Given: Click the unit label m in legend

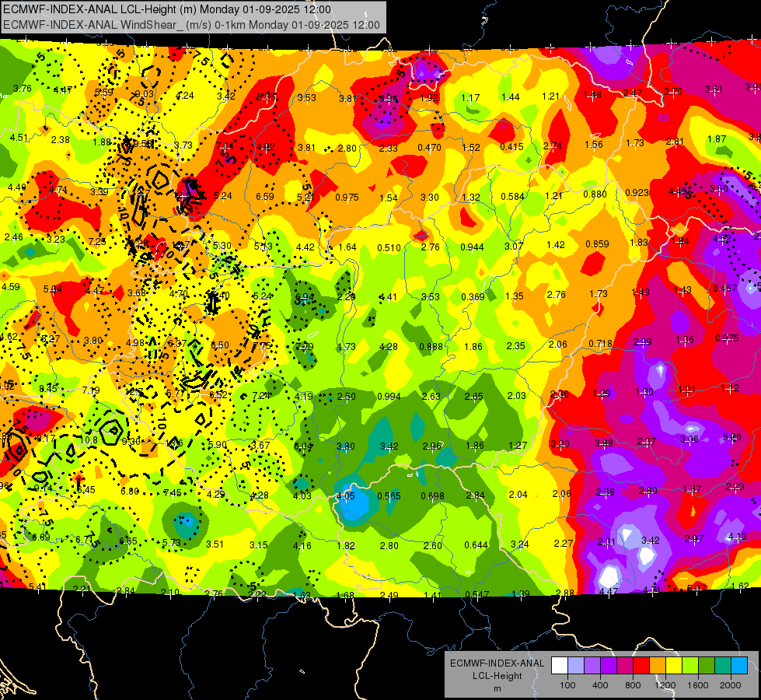Looking at the screenshot, I should tap(497, 689).
